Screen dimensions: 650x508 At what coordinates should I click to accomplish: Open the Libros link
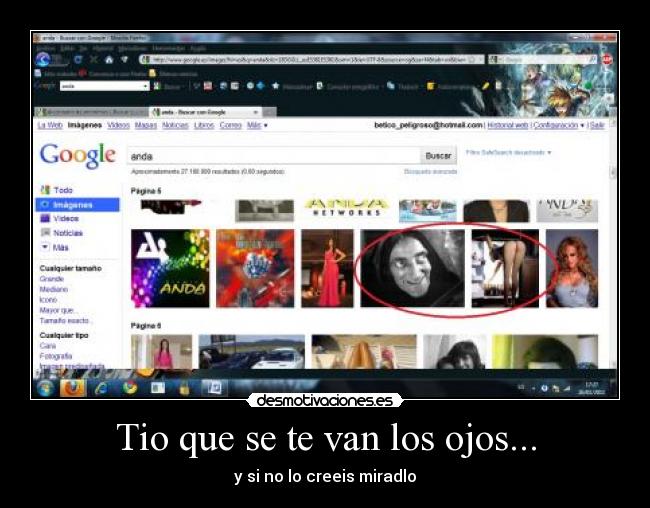204,125
